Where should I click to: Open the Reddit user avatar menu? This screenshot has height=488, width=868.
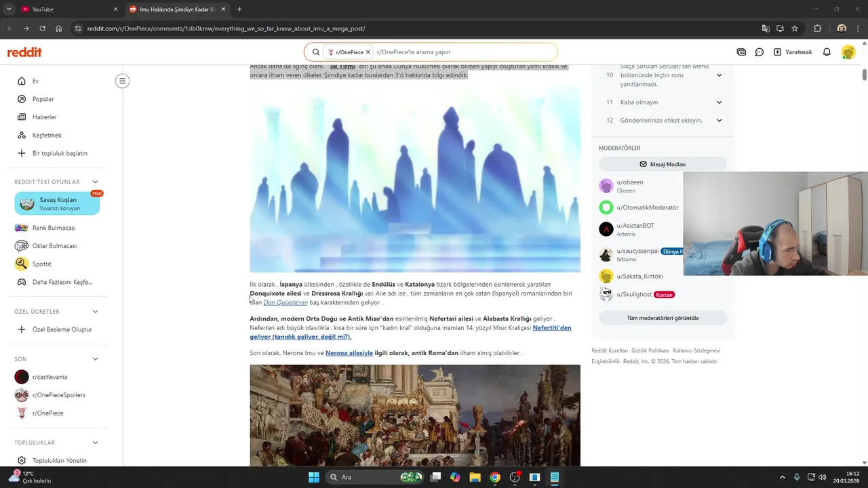[x=848, y=52]
